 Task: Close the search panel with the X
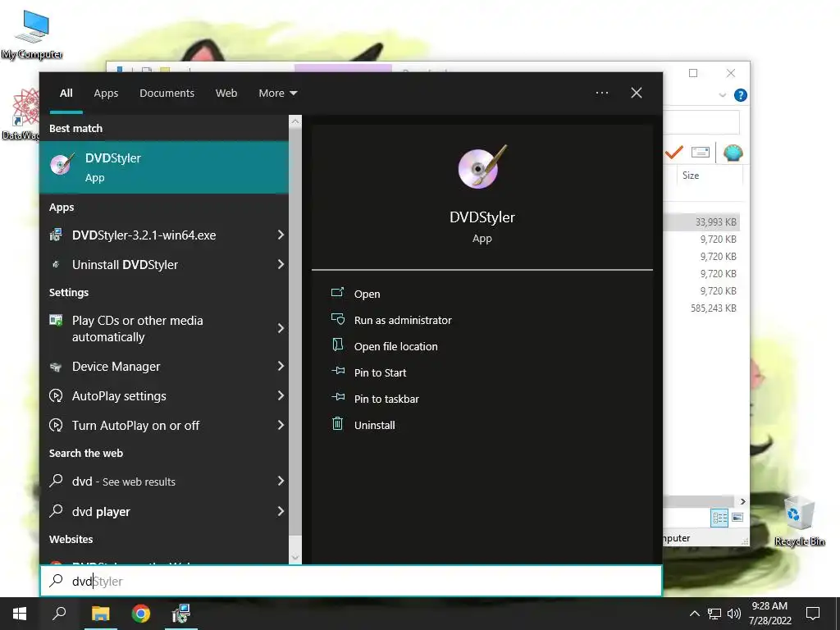(x=637, y=93)
